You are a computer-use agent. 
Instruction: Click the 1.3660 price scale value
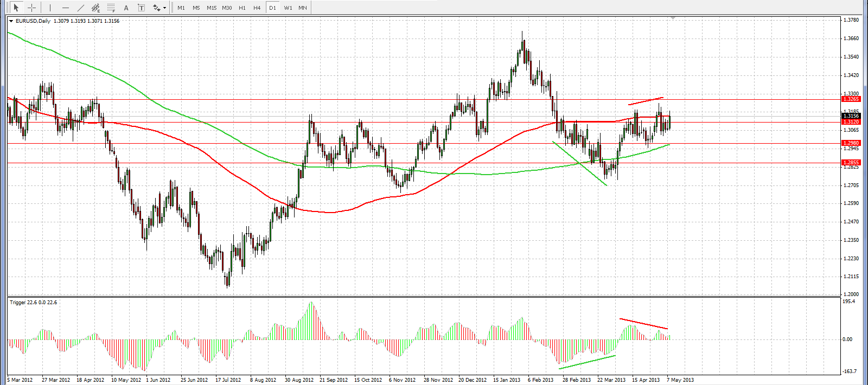[852, 39]
